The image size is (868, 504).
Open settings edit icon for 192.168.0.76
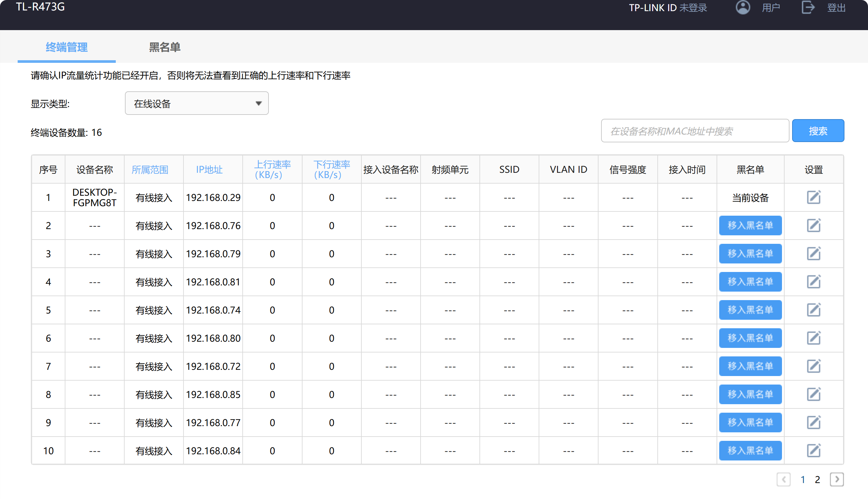click(814, 225)
